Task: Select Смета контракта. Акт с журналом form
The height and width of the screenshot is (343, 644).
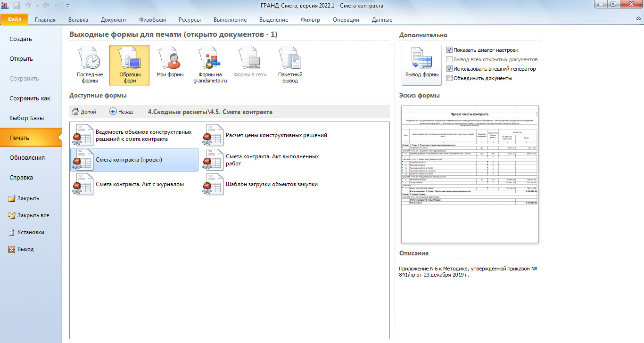Action: pos(134,184)
